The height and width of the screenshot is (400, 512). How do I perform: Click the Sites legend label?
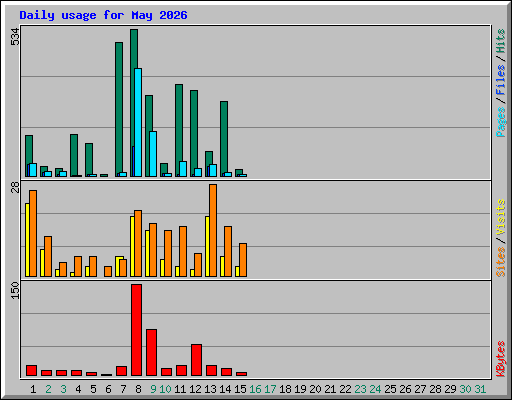point(501,262)
